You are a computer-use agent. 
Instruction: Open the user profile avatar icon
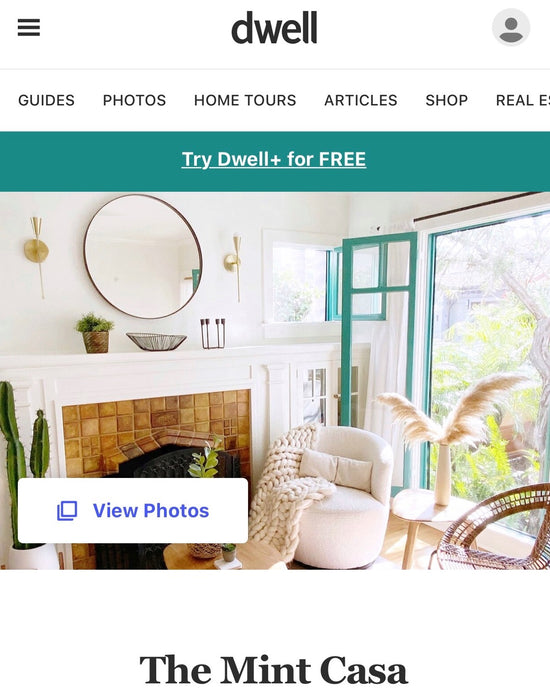click(x=511, y=28)
